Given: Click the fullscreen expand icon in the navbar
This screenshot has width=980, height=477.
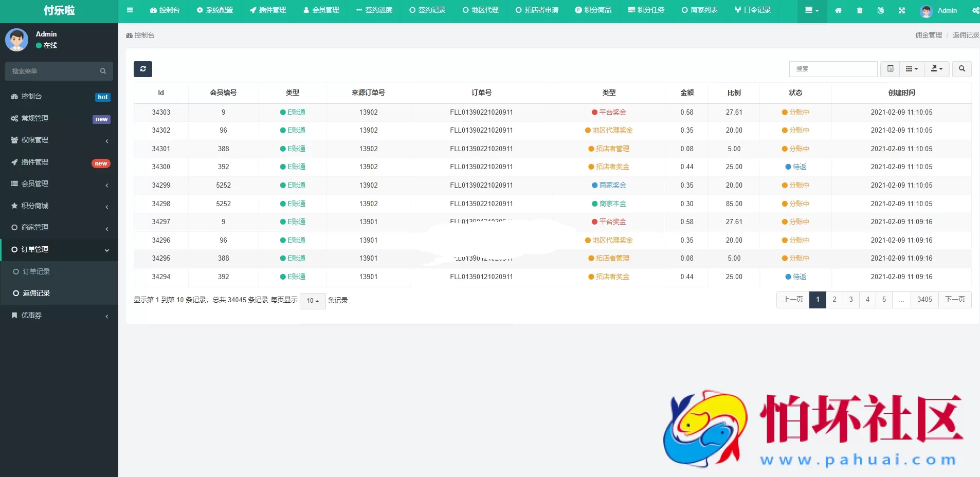Looking at the screenshot, I should click(901, 10).
